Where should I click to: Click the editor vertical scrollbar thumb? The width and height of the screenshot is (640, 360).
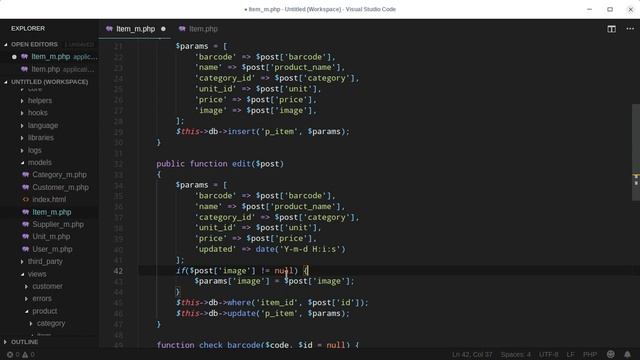pos(636,152)
